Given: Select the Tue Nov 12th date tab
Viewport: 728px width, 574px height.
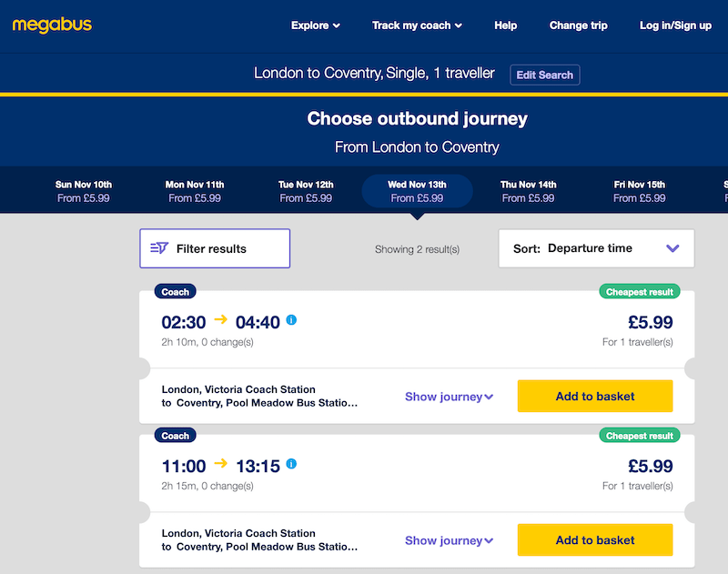Looking at the screenshot, I should (306, 191).
